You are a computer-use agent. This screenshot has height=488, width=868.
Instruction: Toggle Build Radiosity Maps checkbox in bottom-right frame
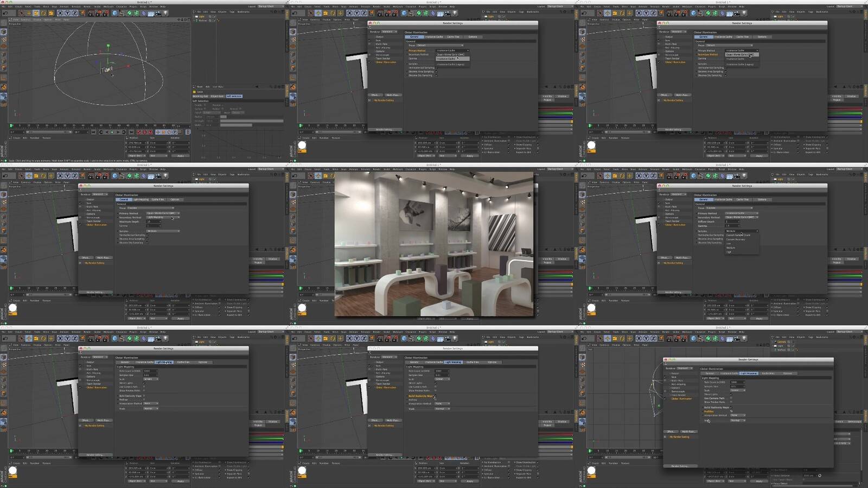click(x=731, y=407)
